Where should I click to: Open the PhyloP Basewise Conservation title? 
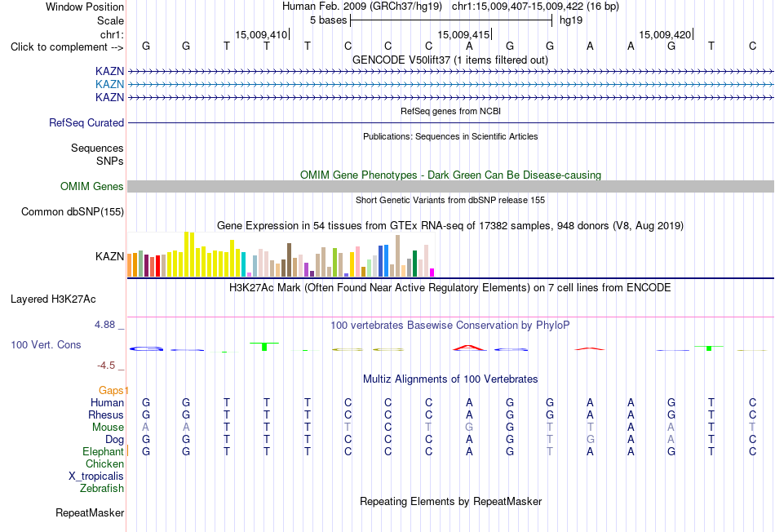(x=450, y=326)
